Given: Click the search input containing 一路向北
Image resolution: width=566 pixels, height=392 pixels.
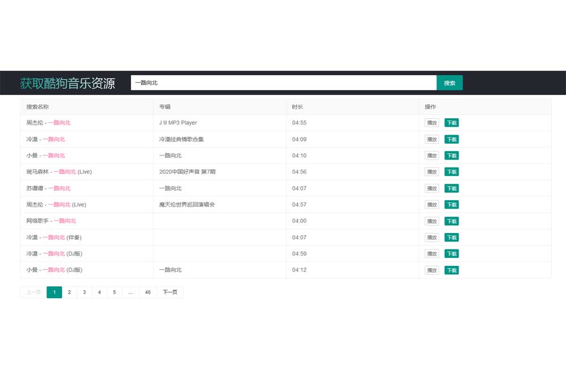Looking at the screenshot, I should (x=283, y=83).
